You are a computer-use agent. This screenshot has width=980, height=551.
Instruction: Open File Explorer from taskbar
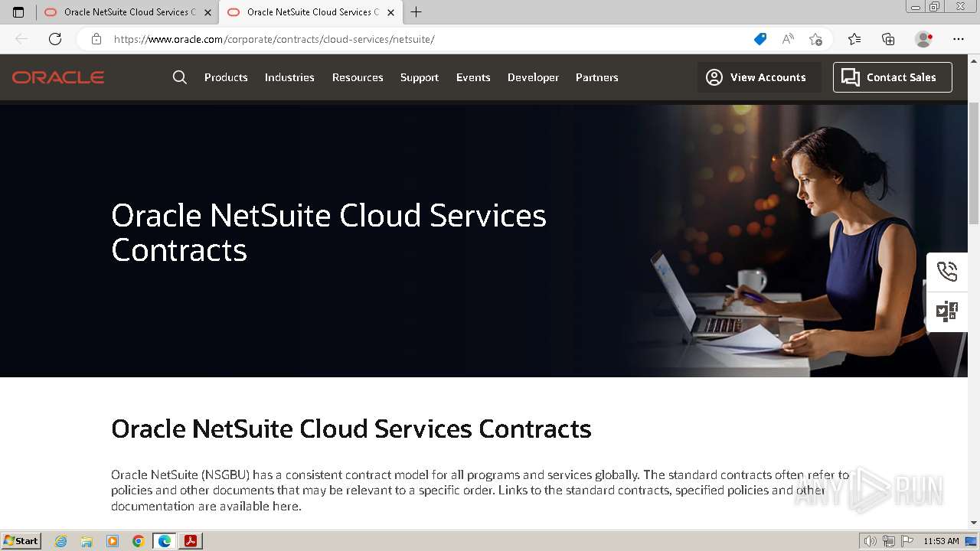point(87,541)
